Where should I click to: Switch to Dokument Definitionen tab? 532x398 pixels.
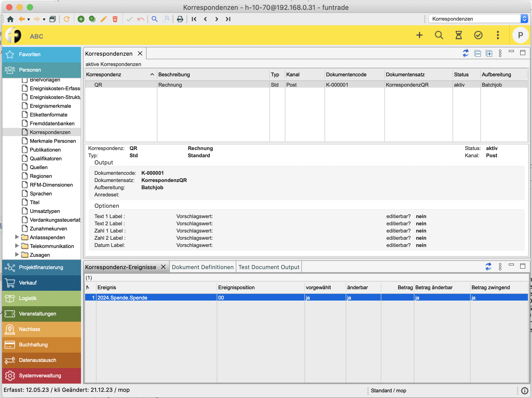point(203,267)
